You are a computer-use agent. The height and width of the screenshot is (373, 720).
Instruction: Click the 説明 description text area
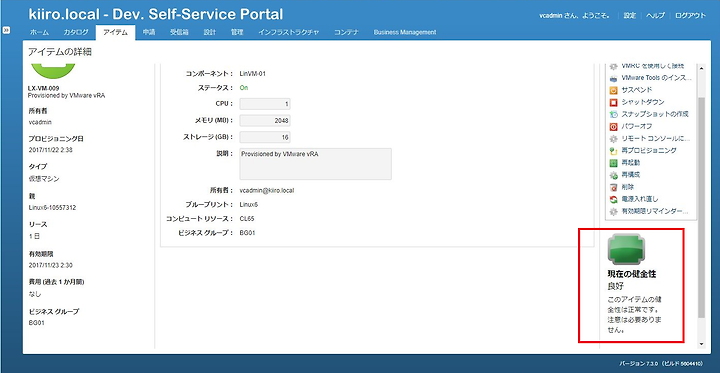315,164
